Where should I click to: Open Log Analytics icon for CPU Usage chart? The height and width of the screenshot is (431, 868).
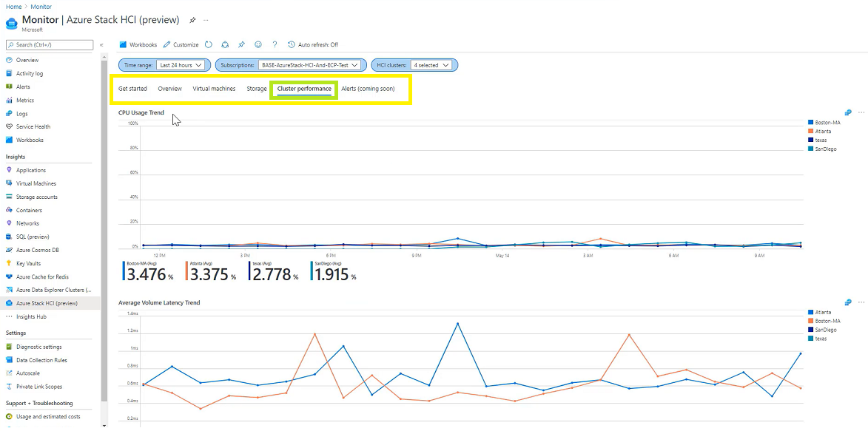(848, 112)
